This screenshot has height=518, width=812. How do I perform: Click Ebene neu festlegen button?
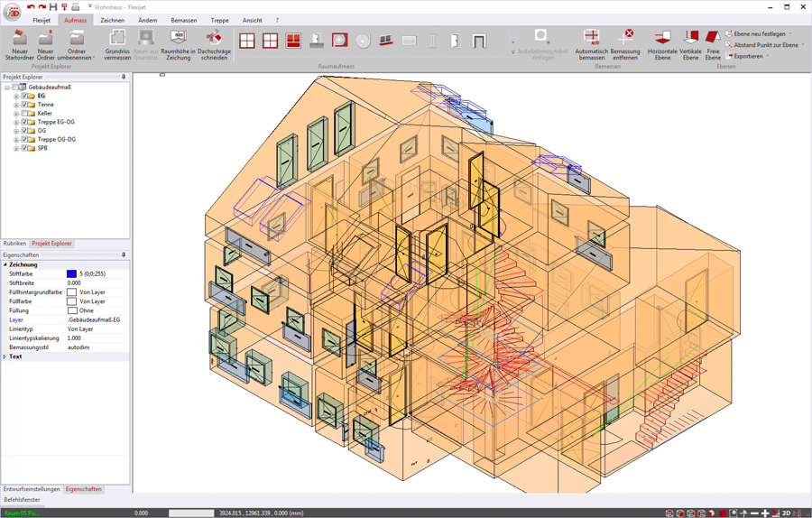click(759, 33)
